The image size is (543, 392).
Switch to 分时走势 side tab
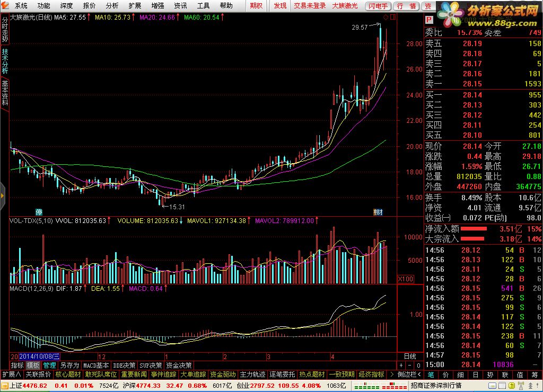tap(4, 30)
